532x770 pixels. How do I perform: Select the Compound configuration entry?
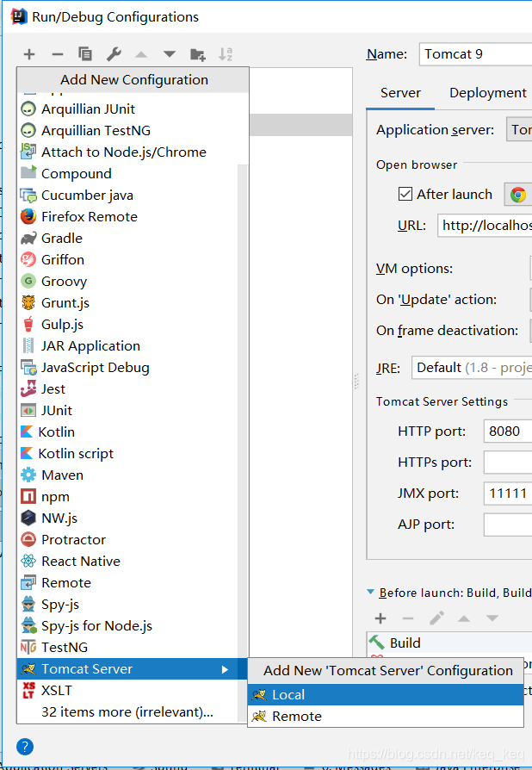(x=127, y=174)
